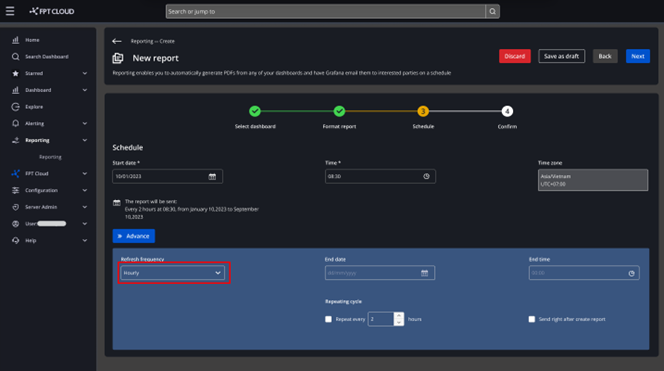
Task: Increase the Repeat every hours stepper
Action: (x=398, y=316)
